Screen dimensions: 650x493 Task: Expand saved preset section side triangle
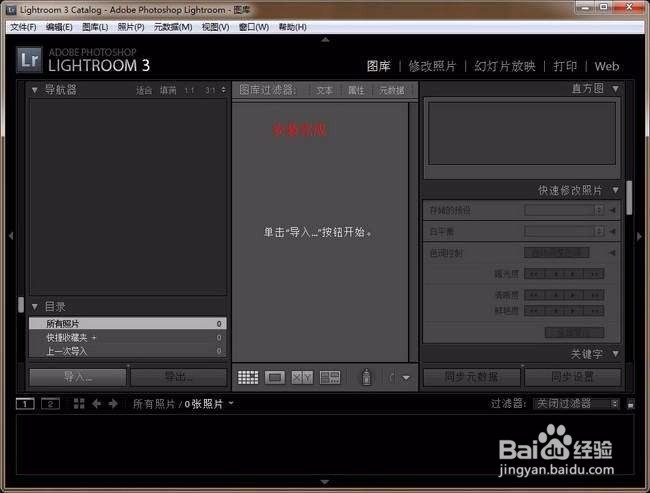[612, 211]
